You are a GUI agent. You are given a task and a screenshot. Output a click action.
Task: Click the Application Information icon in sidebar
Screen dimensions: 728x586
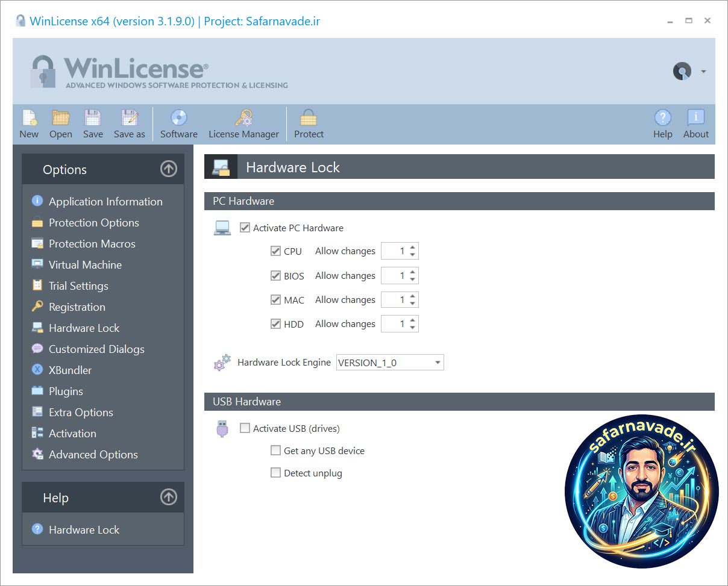pos(37,201)
